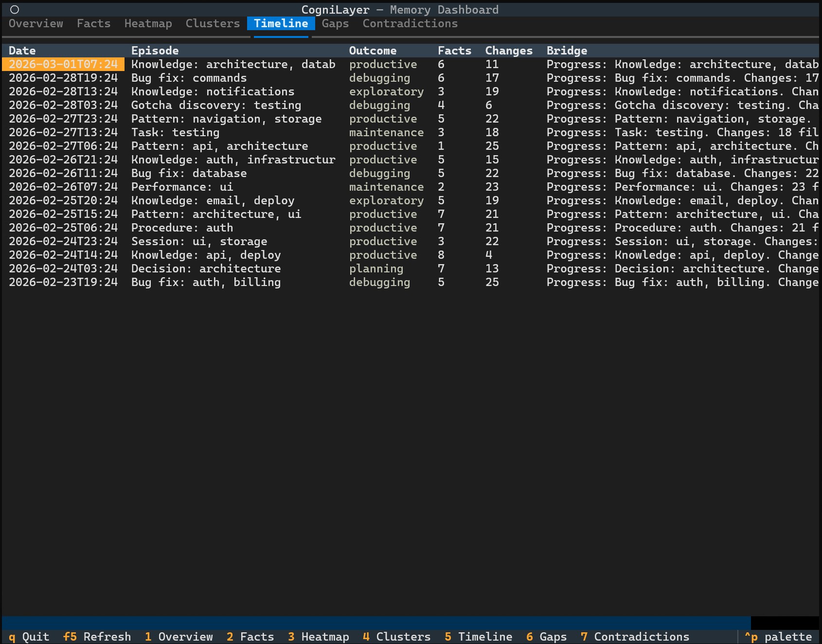Screen dimensions: 822x644
Task: Click episode 'Knowledge: notifications'
Action: click(213, 91)
